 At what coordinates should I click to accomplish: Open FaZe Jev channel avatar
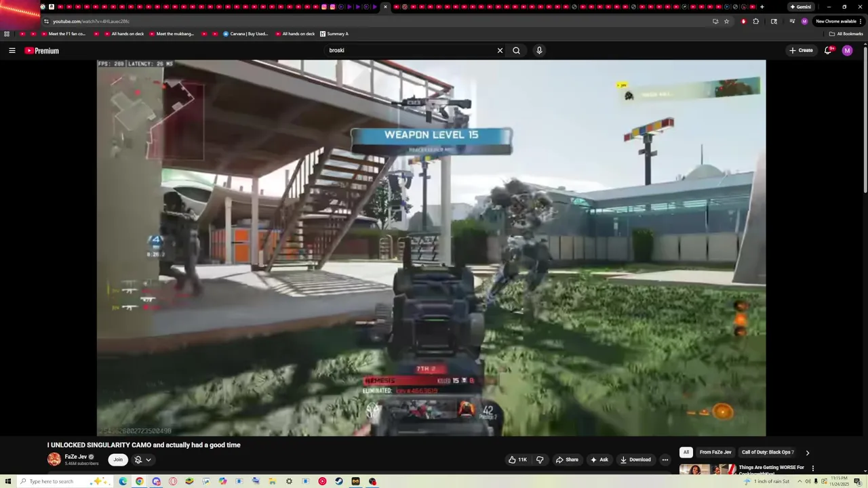(x=54, y=460)
